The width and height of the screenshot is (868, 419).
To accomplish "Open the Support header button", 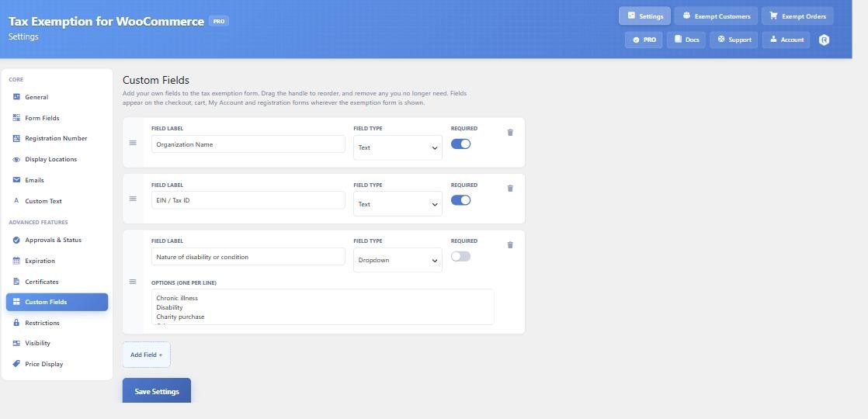I will pos(734,40).
